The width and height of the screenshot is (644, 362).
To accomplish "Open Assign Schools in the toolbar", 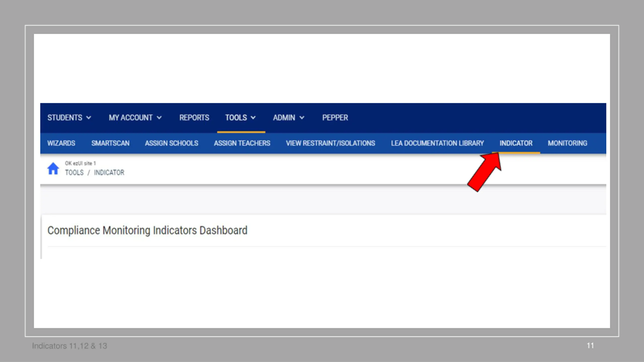I will [172, 143].
